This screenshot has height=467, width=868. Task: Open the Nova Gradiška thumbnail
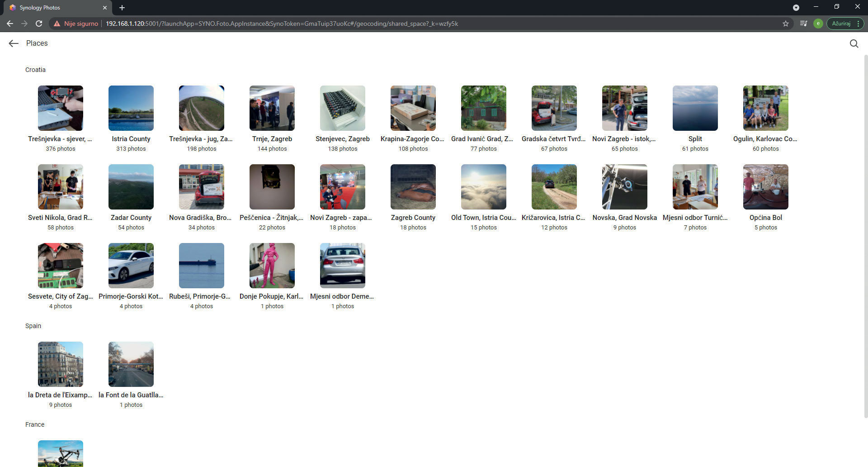click(x=202, y=187)
